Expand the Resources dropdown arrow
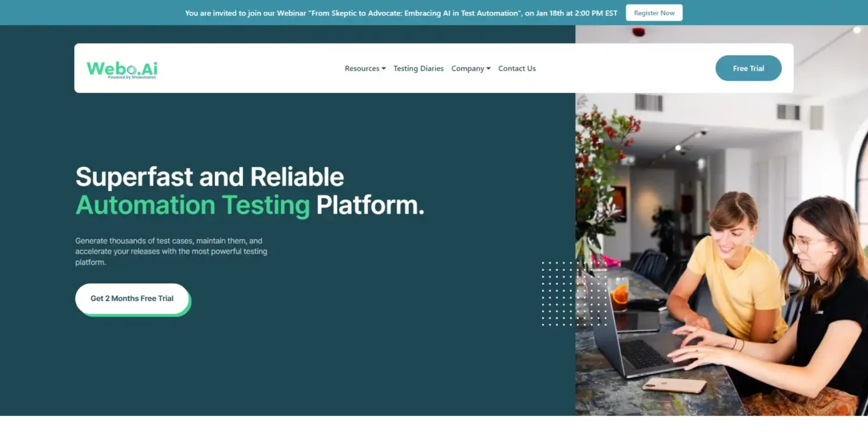This screenshot has width=868, height=434. point(383,69)
